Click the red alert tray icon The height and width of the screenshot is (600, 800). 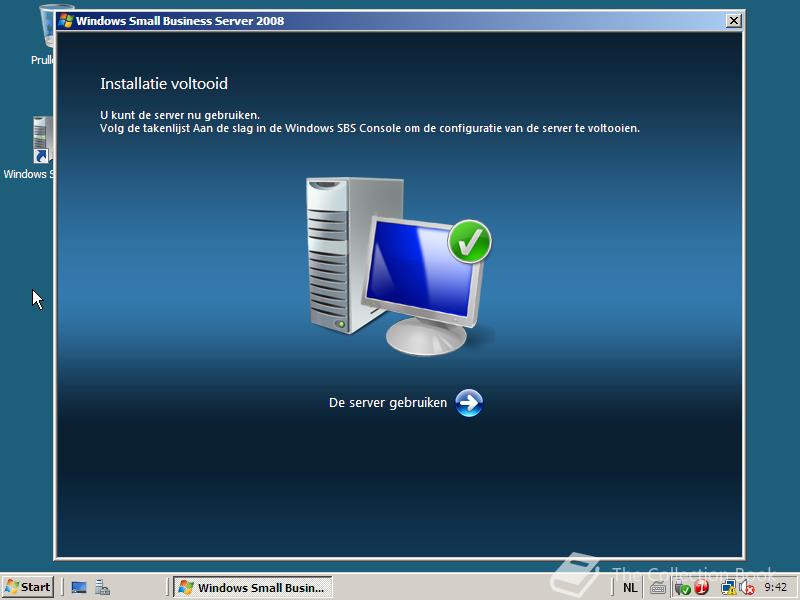(702, 588)
